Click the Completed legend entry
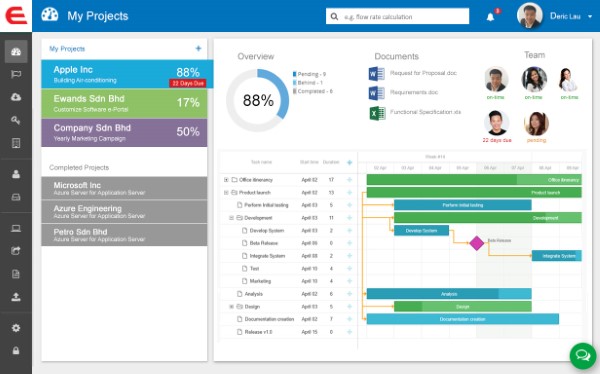 coord(312,91)
